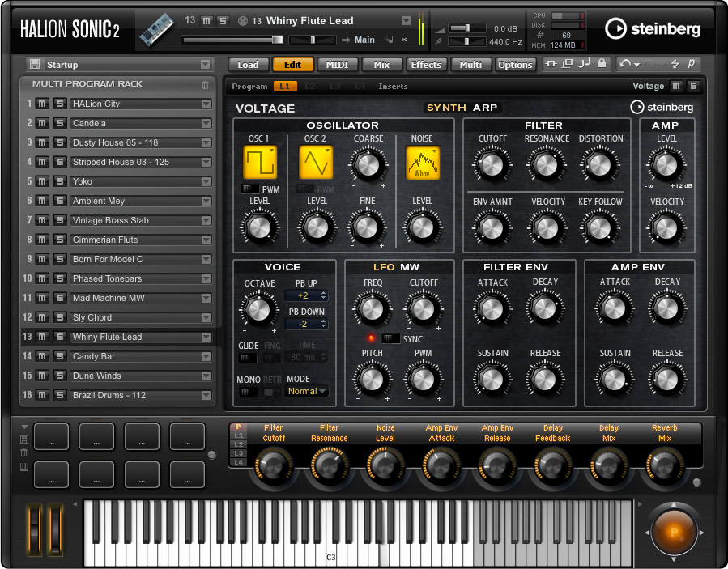
Task: Mute slot 1 HALion City
Action: point(42,104)
